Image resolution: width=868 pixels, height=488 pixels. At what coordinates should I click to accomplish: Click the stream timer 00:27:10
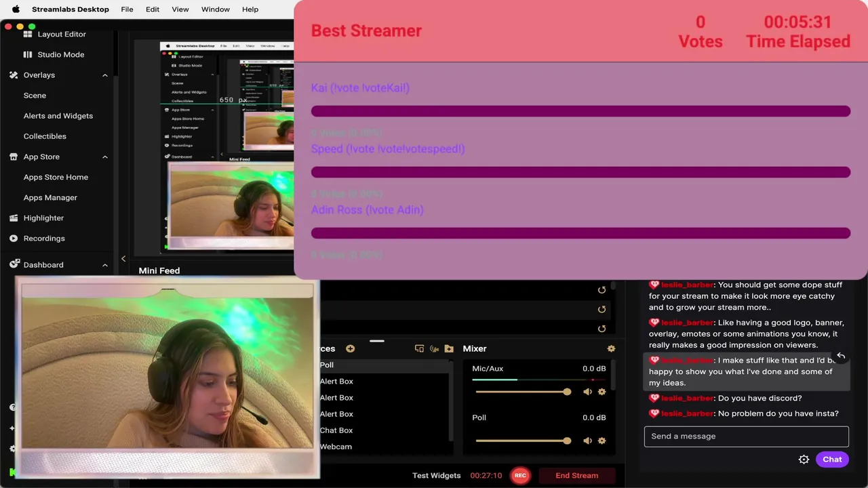coord(486,476)
